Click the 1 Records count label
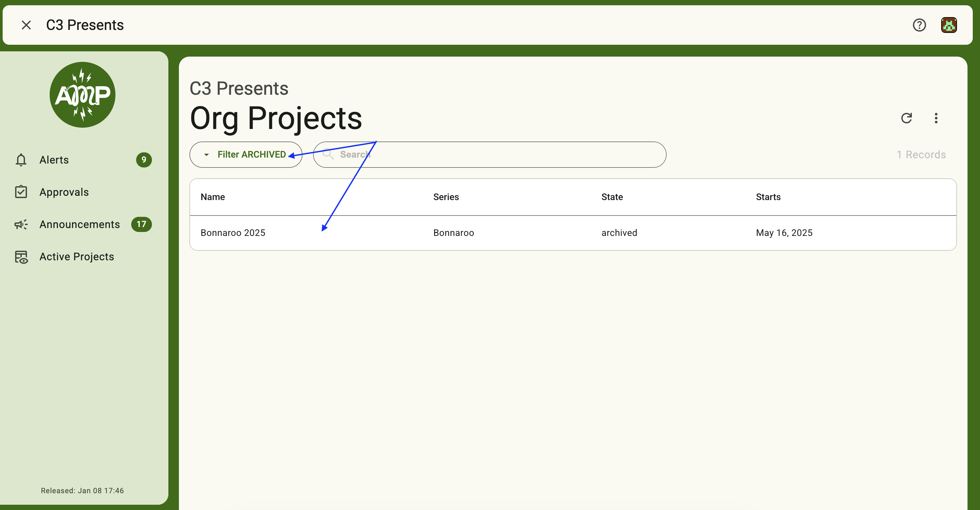Screen dimensions: 980x510 (x=921, y=155)
